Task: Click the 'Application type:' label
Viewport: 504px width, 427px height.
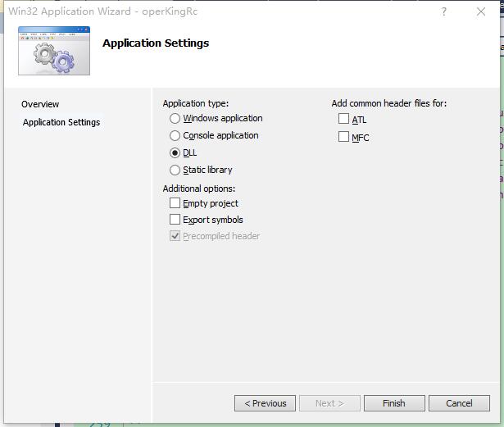Action: point(195,103)
